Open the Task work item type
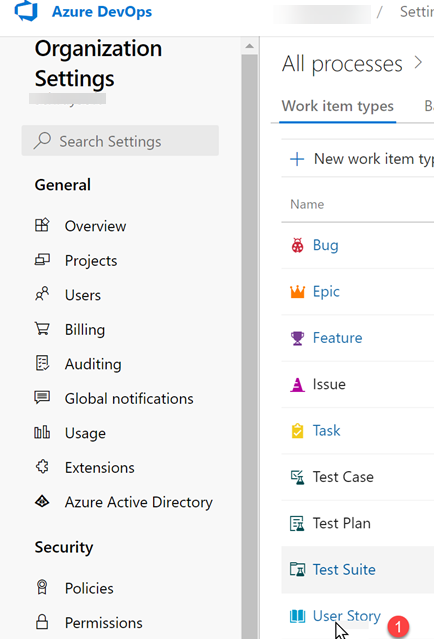The image size is (434, 639). tap(326, 430)
